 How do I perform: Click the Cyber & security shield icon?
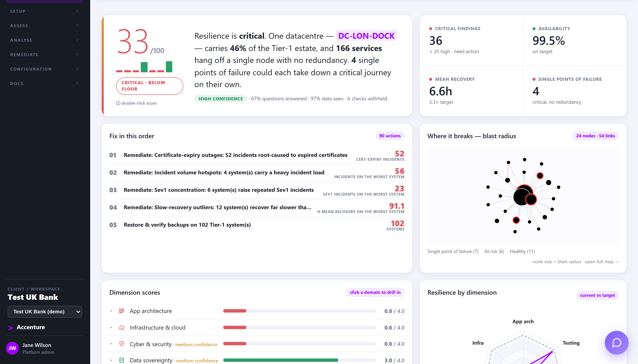tap(121, 344)
